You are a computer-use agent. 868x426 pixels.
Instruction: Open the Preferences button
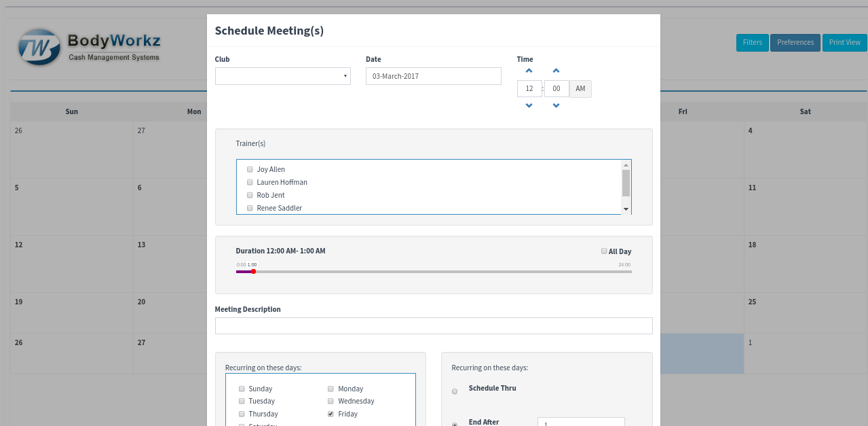tap(795, 43)
